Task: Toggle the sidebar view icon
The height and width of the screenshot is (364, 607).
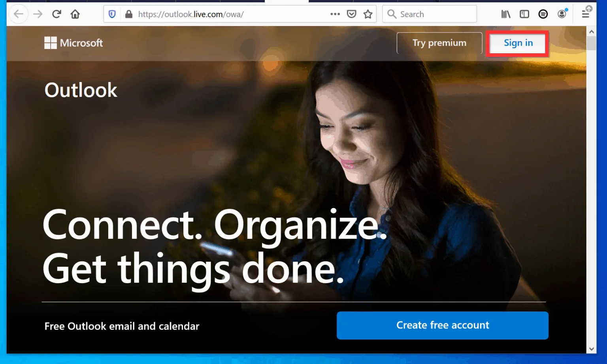Action: [524, 14]
